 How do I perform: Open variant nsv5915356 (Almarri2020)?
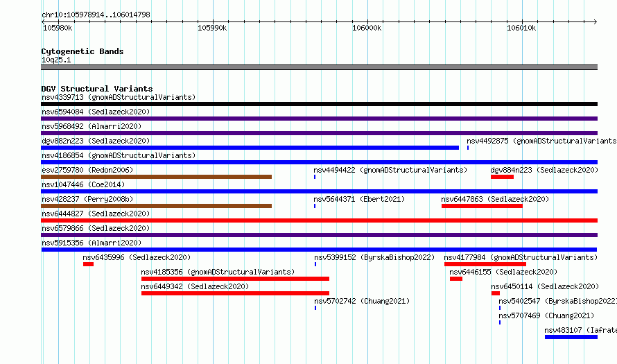(x=92, y=243)
